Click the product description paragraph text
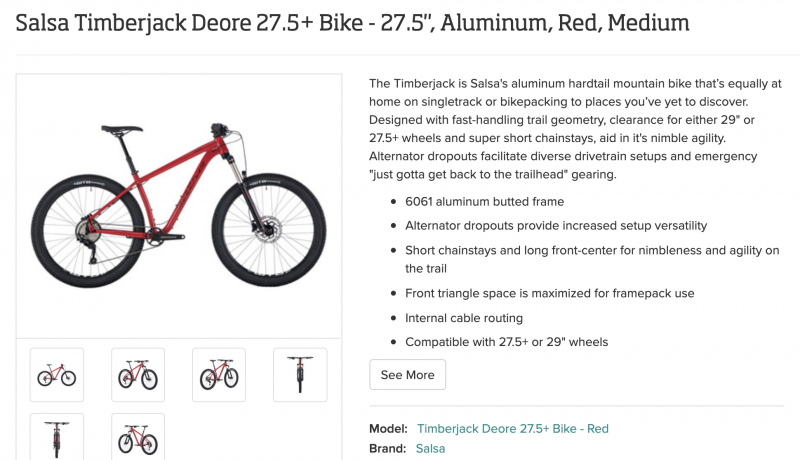 [x=575, y=129]
